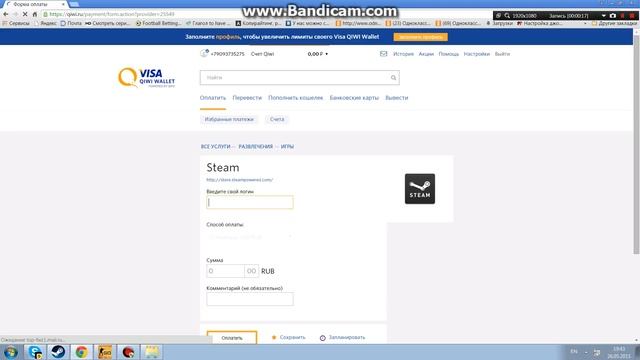Open the red Bandicam taskbar icon

point(128,352)
